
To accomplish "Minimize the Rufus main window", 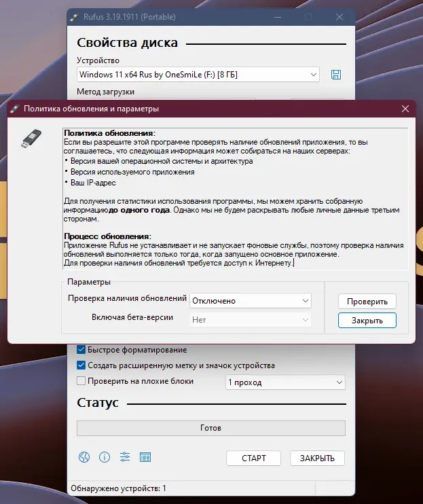I will click(278, 17).
